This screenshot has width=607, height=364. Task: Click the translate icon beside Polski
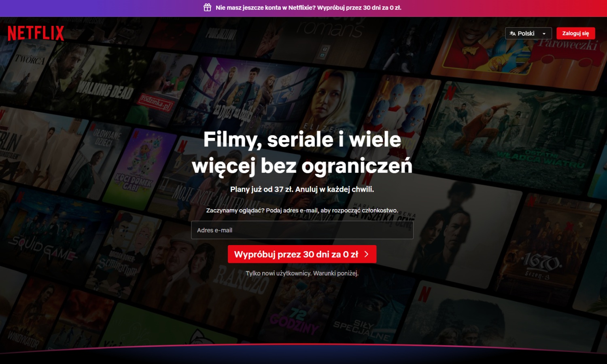click(513, 34)
